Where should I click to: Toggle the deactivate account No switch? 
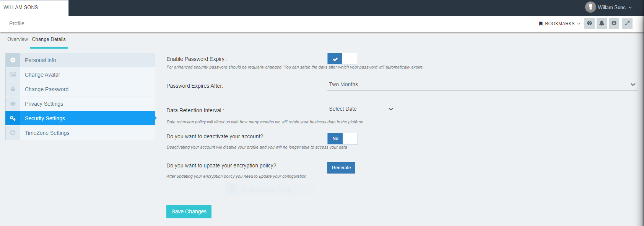click(343, 139)
